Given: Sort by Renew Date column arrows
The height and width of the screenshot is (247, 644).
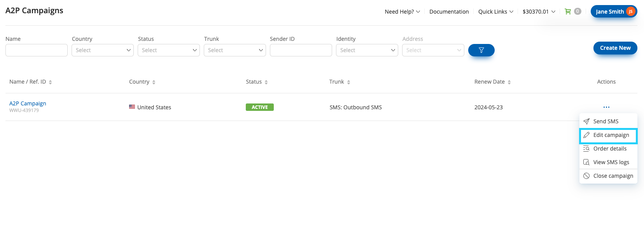Looking at the screenshot, I should 509,82.
